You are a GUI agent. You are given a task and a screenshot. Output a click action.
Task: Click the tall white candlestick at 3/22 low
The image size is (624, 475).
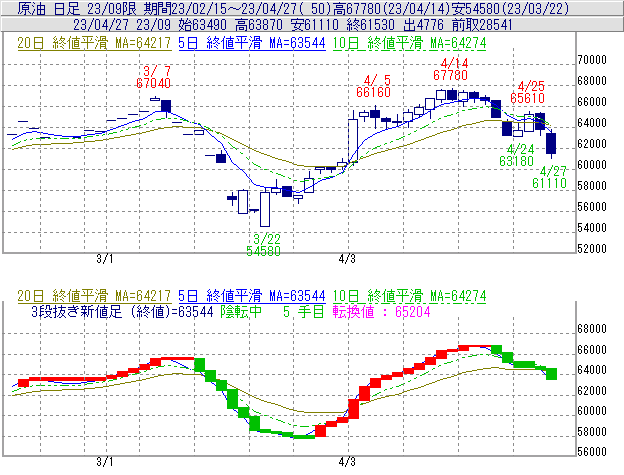coord(265,209)
